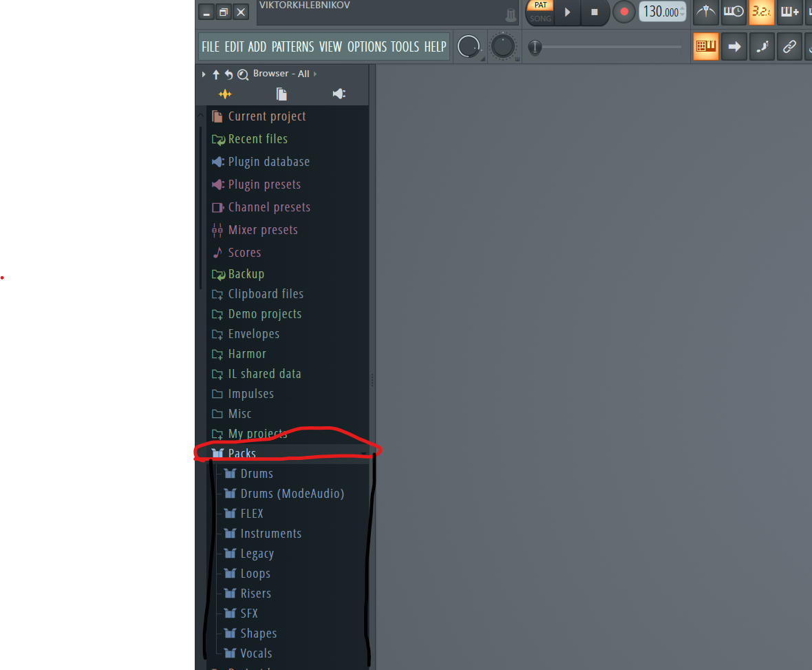
Task: Collapse browser structure with up arrow
Action: click(x=216, y=74)
